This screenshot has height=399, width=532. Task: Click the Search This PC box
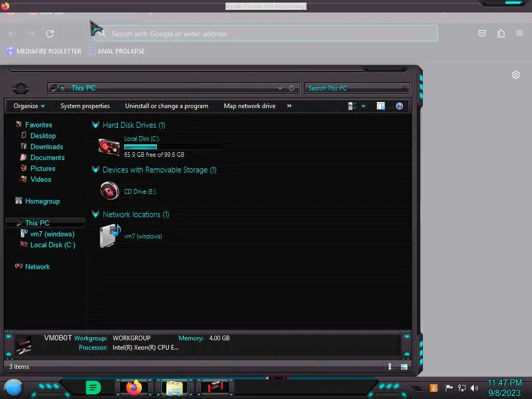(x=357, y=88)
